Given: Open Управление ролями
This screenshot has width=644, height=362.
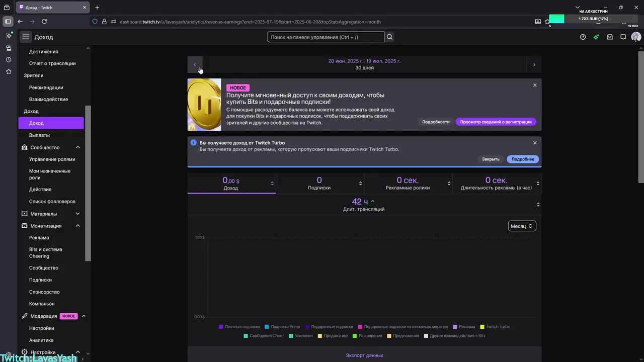Looking at the screenshot, I should point(52,159).
